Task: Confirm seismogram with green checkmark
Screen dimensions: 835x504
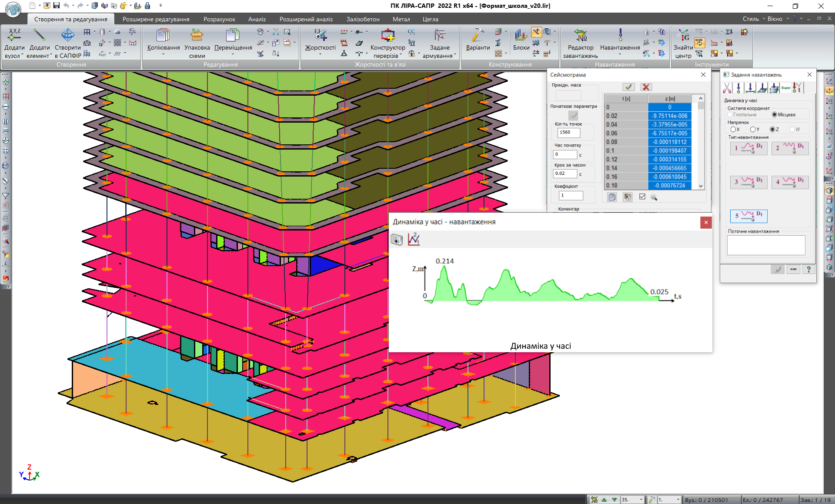Action: point(628,87)
